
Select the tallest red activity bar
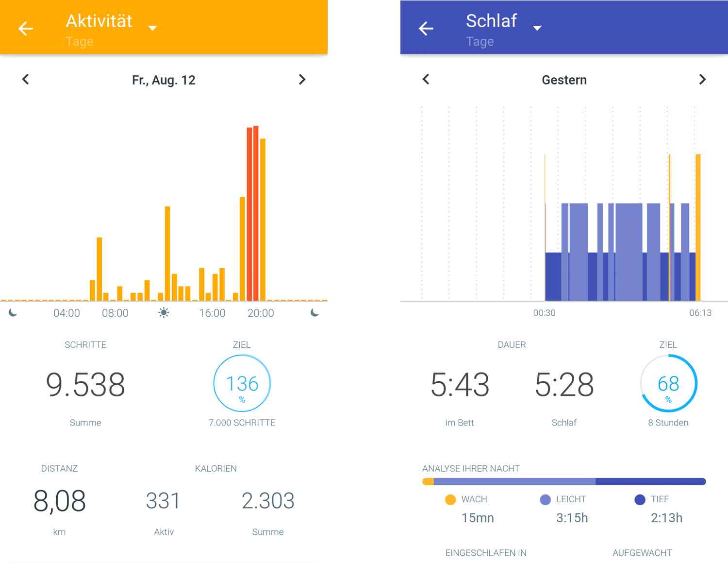click(x=256, y=213)
